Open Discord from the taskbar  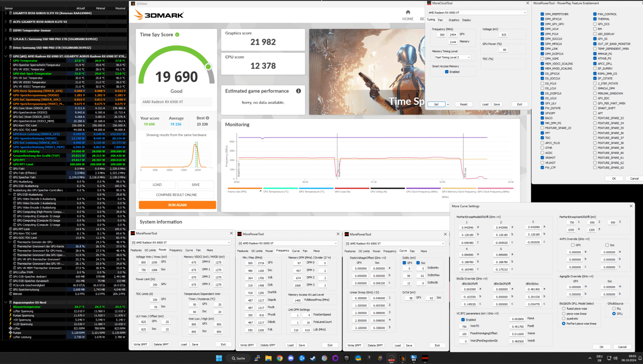click(x=291, y=358)
